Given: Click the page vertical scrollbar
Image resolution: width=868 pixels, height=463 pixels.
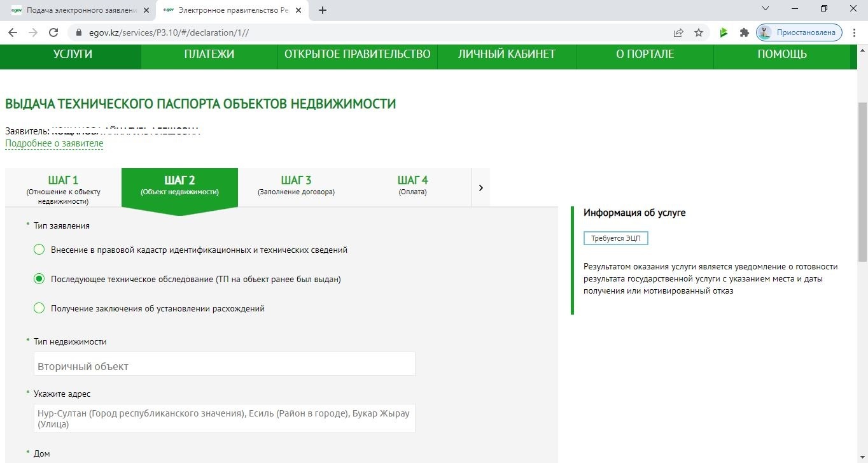Looking at the screenshot, I should click(862, 182).
